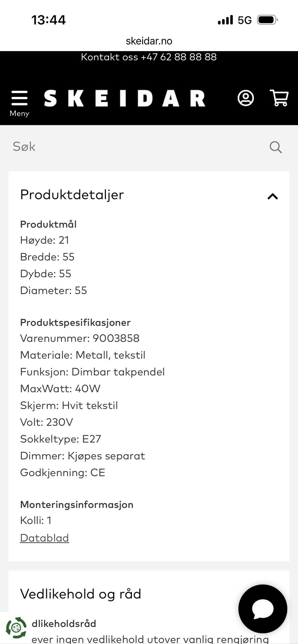Tap the Produktdetaljer heading

point(72,195)
